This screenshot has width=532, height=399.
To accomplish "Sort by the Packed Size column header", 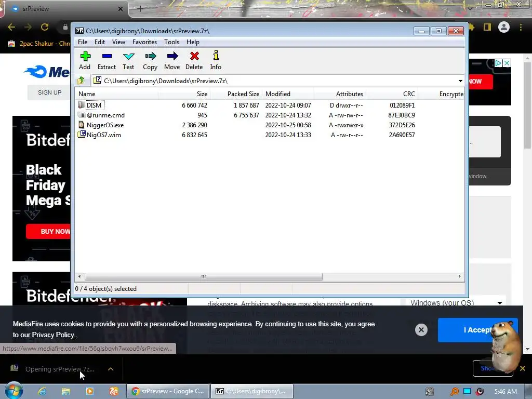I will (236, 94).
